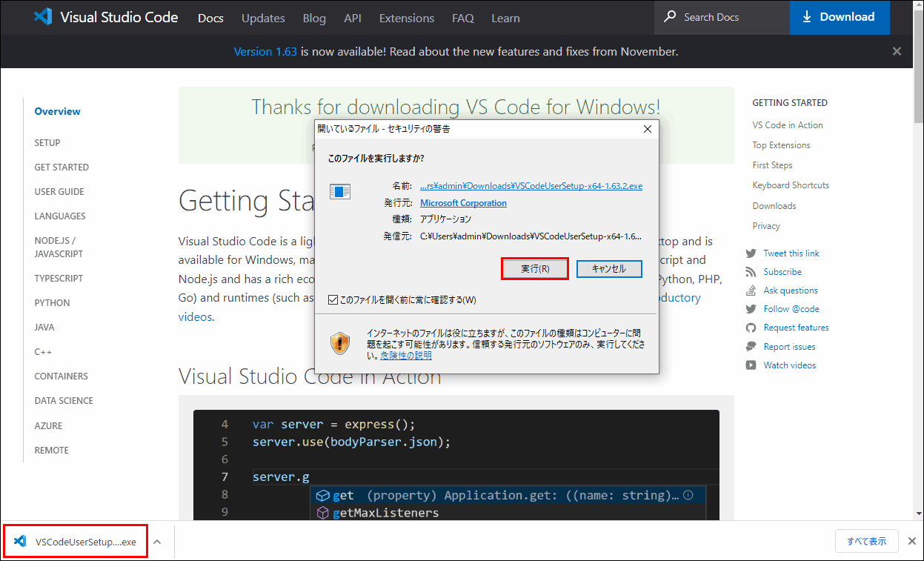The image size is (924, 561).
Task: Open CONTAINERS section in sidebar
Action: 61,376
